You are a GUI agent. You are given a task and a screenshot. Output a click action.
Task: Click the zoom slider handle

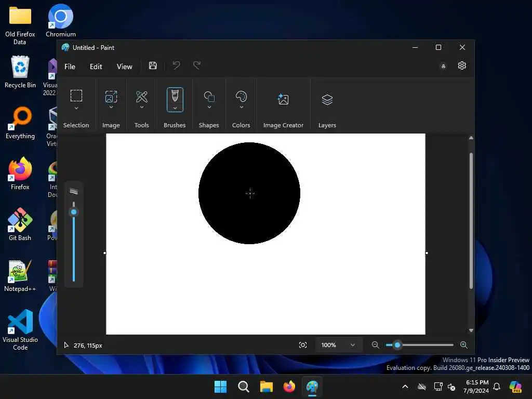[397, 345]
